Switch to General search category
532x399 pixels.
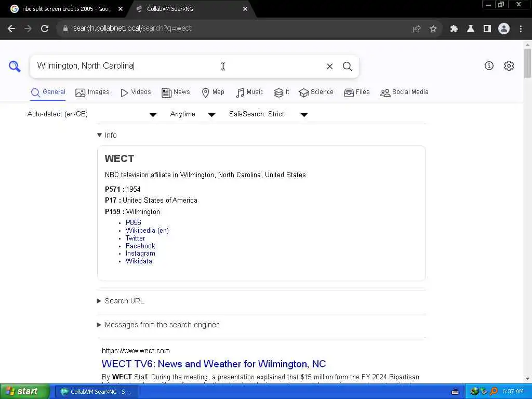(48, 92)
